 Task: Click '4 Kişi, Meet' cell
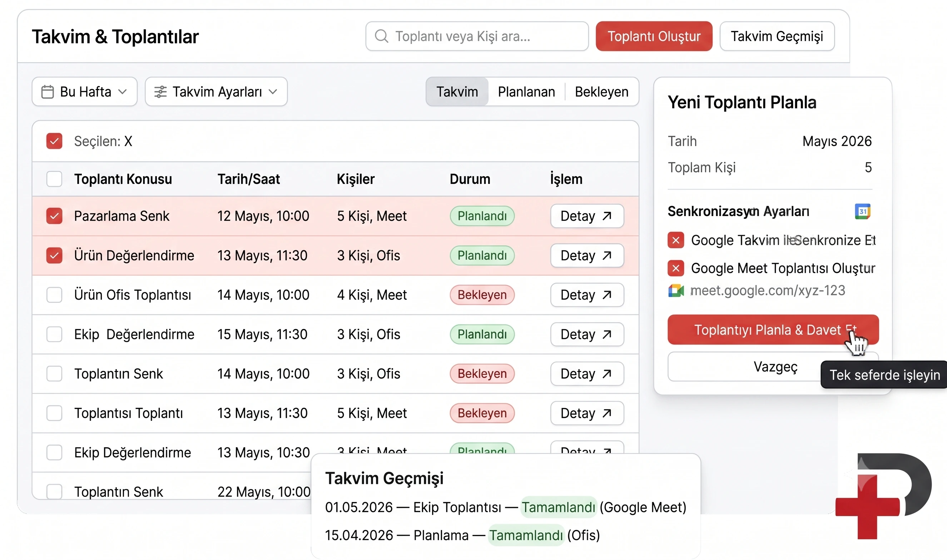click(x=372, y=295)
